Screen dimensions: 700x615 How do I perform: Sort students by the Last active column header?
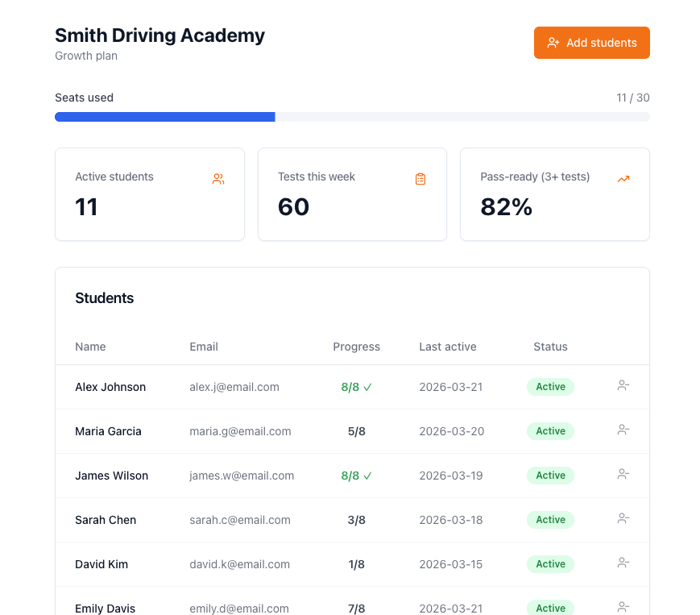click(x=448, y=347)
